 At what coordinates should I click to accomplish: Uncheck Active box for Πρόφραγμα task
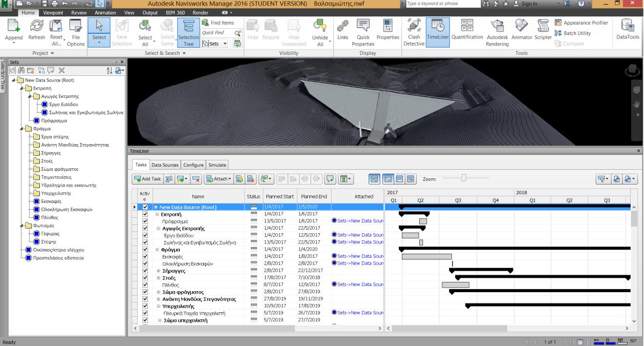[145, 221]
